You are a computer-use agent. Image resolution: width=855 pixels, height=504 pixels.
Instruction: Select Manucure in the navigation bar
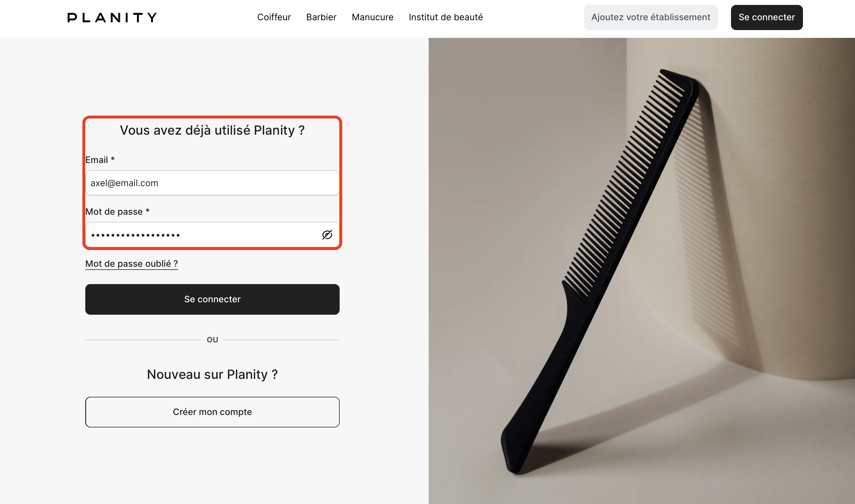(x=372, y=17)
